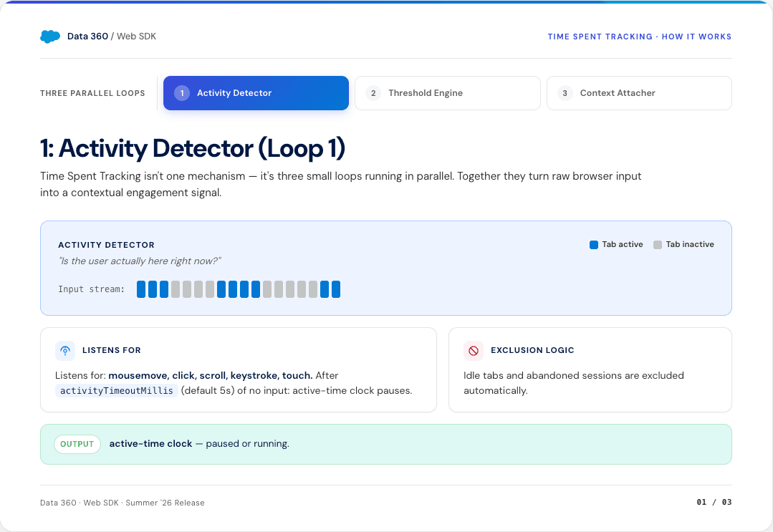Click the 'ACTIVITY DETECTOR' panel title
Screen dimensions: 773x532
[x=107, y=246]
